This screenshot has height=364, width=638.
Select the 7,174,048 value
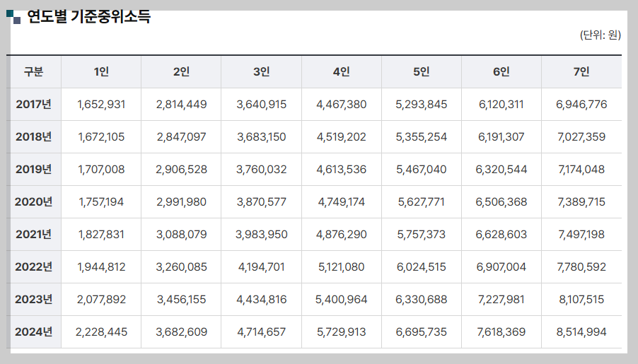click(581, 170)
